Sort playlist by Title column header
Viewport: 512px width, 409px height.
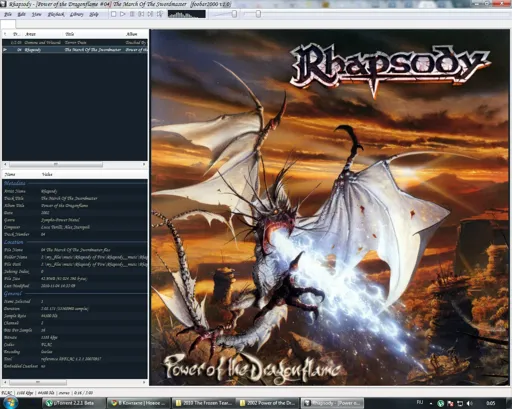coord(93,34)
